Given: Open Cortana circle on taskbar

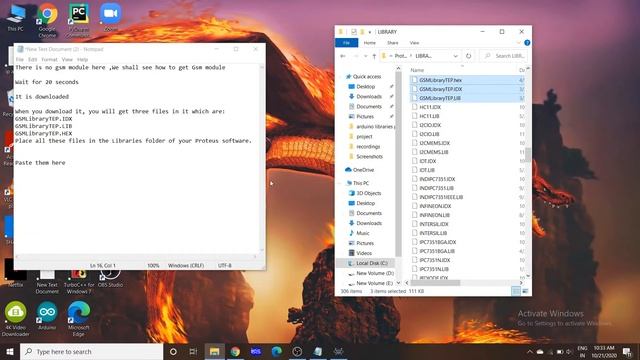Looking at the screenshot, I should 173,351.
